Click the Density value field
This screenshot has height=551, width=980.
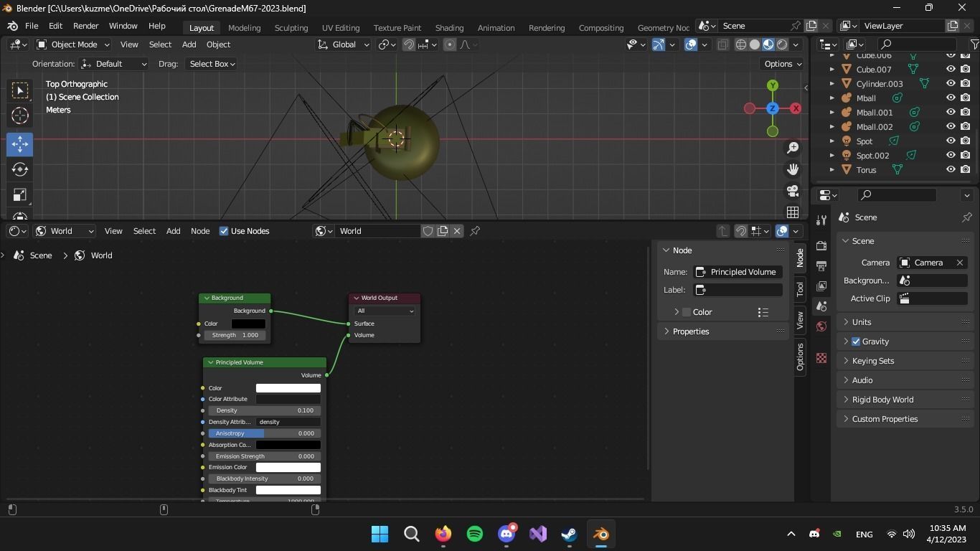tap(265, 410)
